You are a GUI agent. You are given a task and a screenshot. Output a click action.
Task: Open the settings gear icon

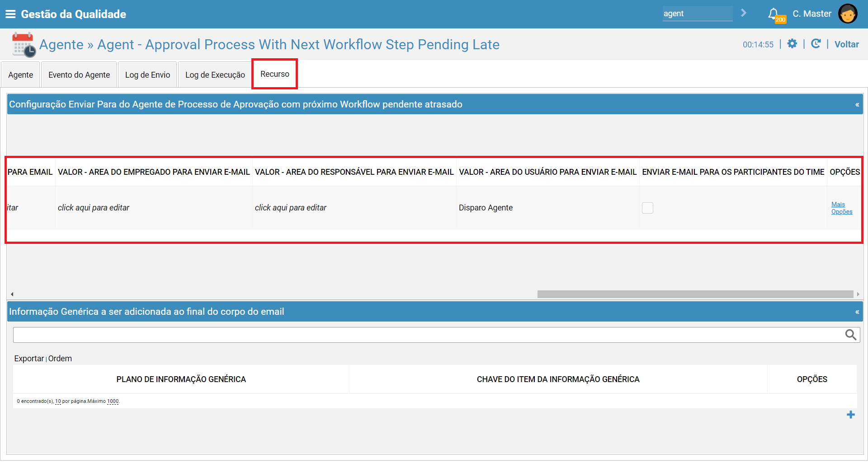[792, 43]
